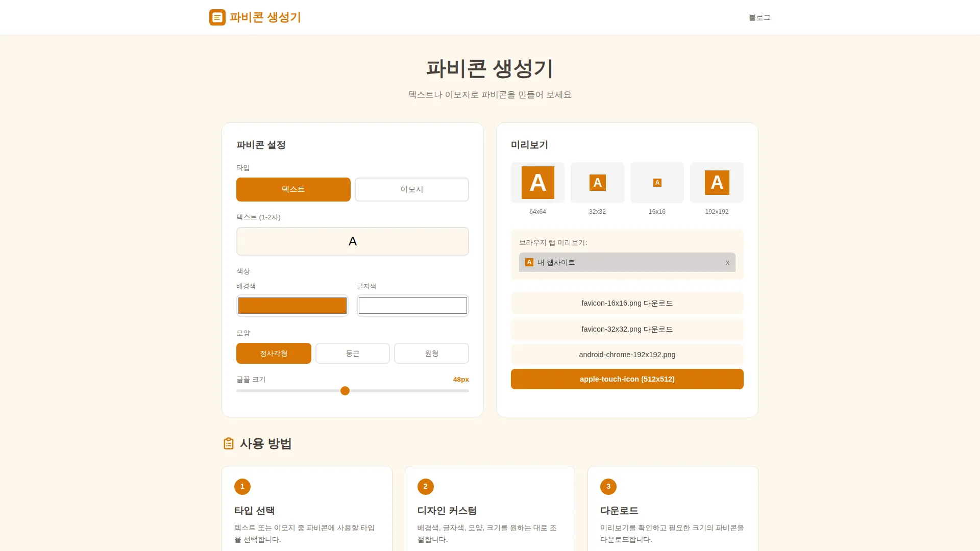Download favicon-16x16.png
This screenshot has height=551, width=980.
point(627,303)
